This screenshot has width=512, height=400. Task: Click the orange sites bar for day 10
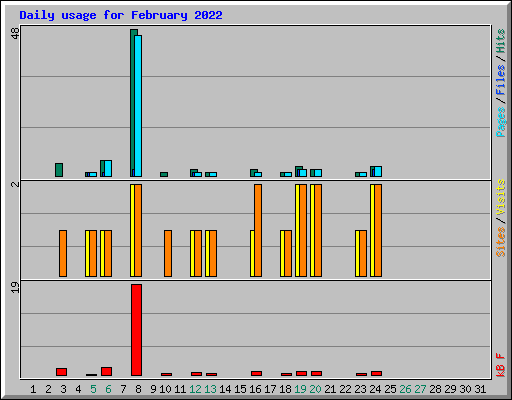pyautogui.click(x=168, y=253)
